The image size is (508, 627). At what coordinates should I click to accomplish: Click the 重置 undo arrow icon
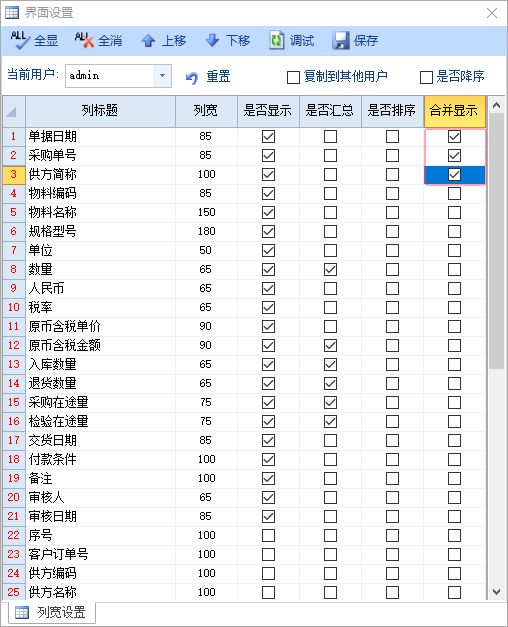[192, 77]
